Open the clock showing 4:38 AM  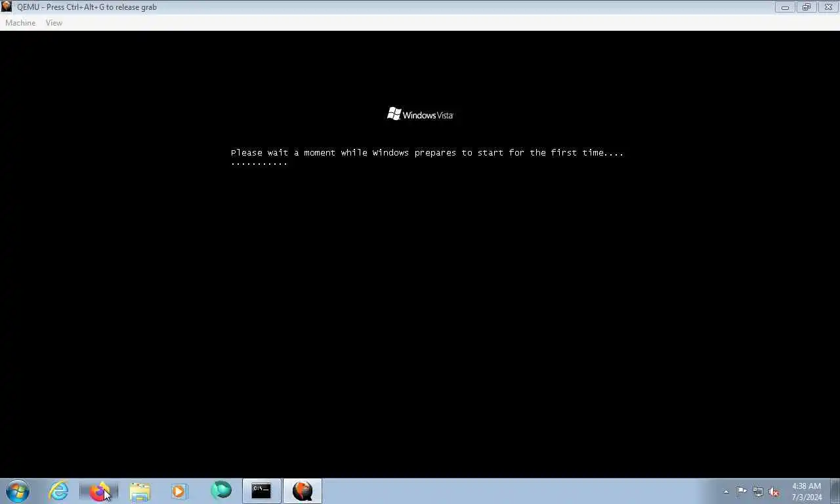click(x=807, y=492)
